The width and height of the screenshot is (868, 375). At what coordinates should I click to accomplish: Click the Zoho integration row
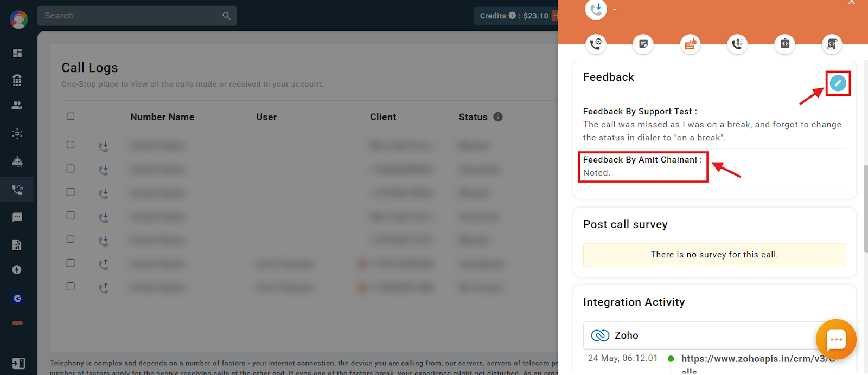click(x=714, y=335)
